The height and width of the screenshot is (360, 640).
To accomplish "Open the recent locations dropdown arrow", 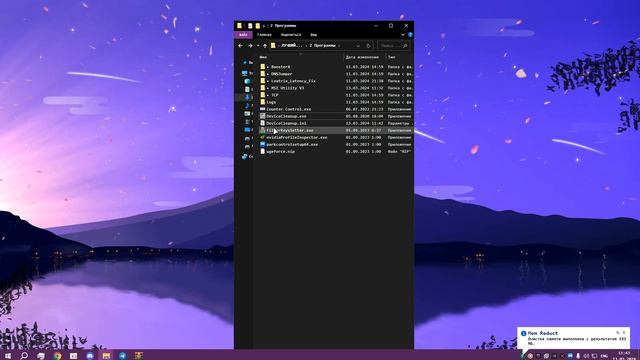I will point(258,46).
